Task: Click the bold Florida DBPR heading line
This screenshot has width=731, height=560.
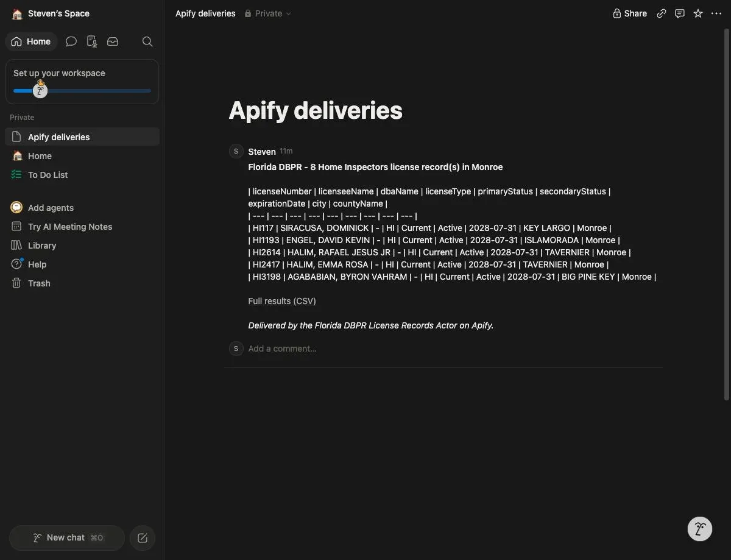Action: (375, 167)
